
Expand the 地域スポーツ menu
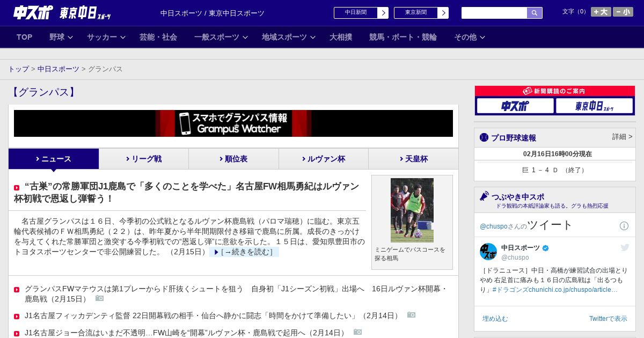point(288,37)
